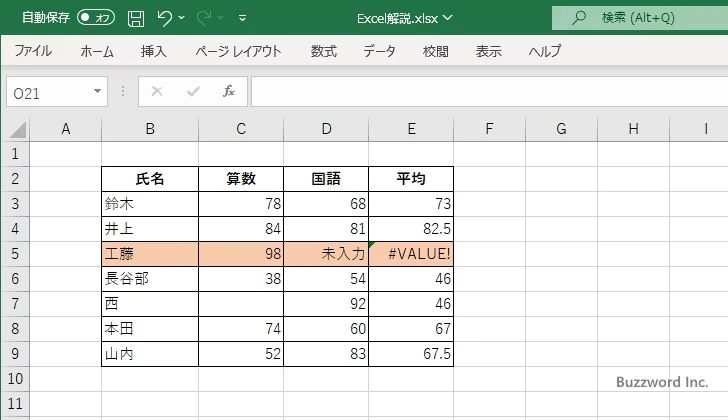The width and height of the screenshot is (728, 420).
Task: Click the 算数 header cell
Action: pyautogui.click(x=241, y=179)
